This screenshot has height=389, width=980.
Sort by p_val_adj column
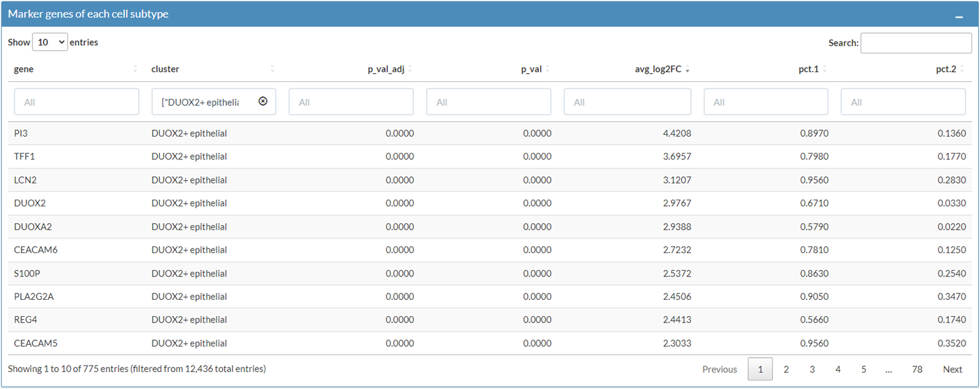(386, 69)
